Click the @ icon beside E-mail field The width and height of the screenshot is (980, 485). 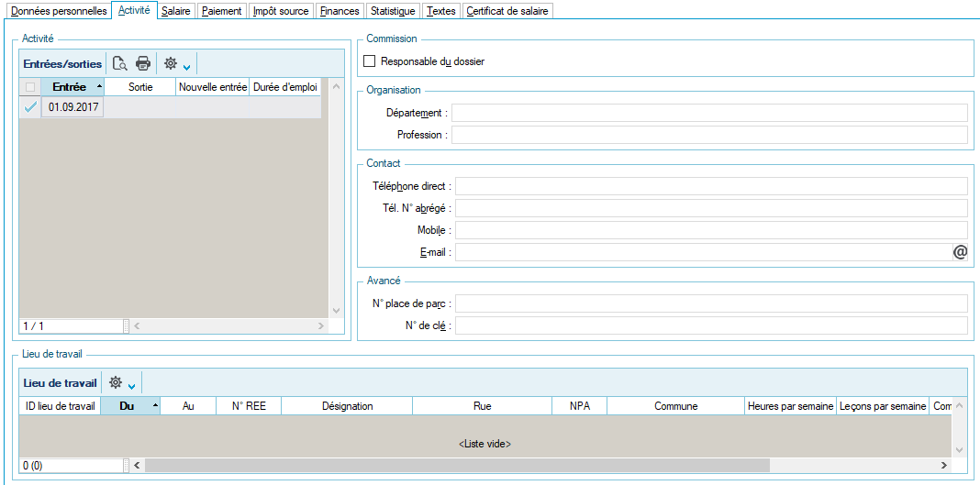[960, 252]
